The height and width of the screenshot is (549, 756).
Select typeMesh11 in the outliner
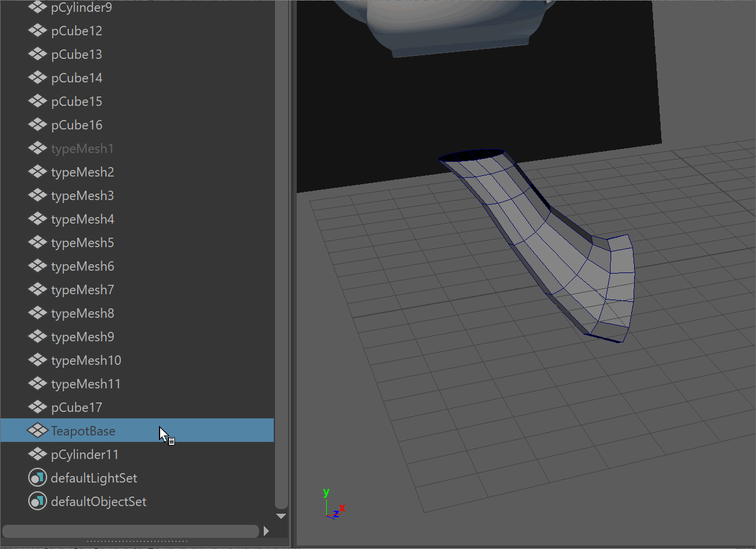click(x=86, y=384)
